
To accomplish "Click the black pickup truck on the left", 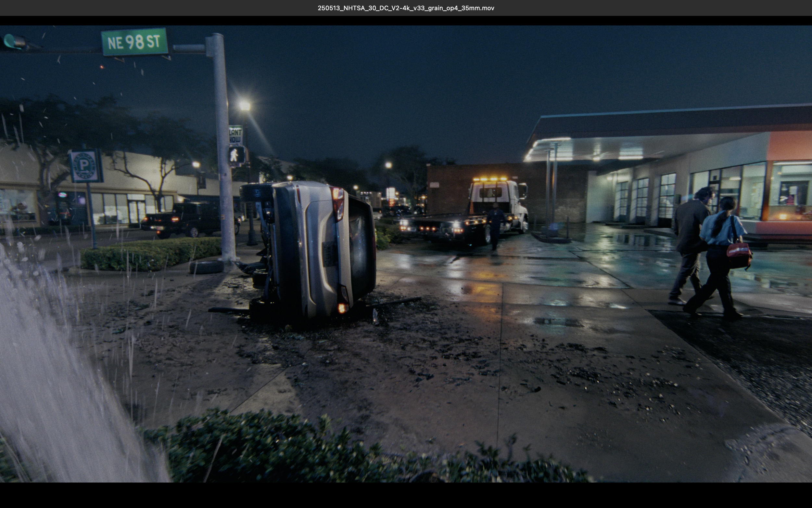I will pos(190,219).
